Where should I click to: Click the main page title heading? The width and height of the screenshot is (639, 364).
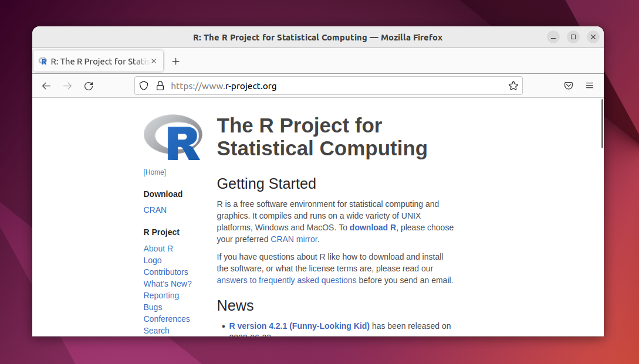tap(322, 137)
